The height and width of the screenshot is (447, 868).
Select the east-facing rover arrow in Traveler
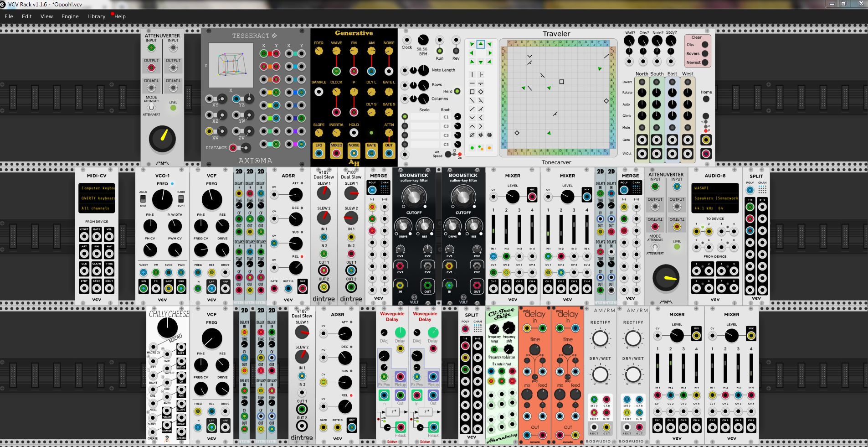(x=490, y=53)
